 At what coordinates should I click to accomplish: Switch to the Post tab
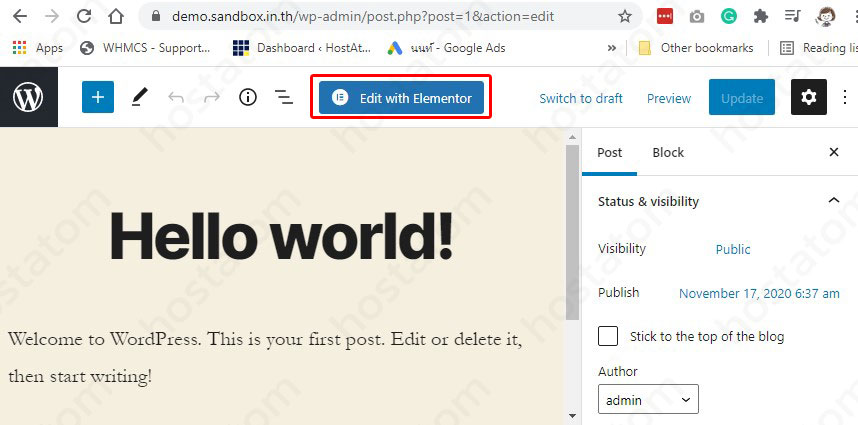click(x=609, y=153)
